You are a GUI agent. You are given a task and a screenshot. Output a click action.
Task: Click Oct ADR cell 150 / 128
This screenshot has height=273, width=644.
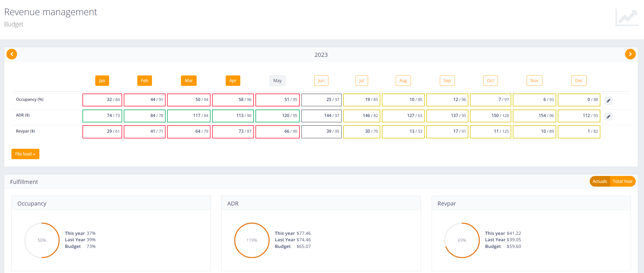point(490,116)
